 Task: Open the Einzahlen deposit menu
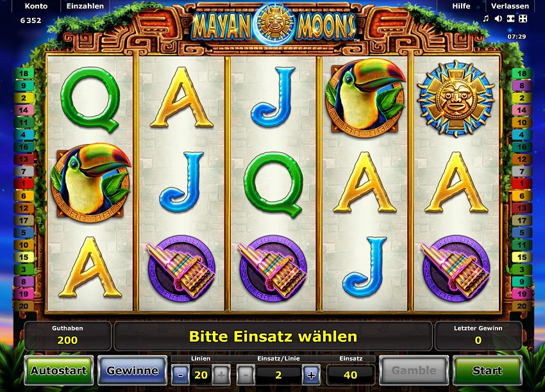tap(85, 6)
